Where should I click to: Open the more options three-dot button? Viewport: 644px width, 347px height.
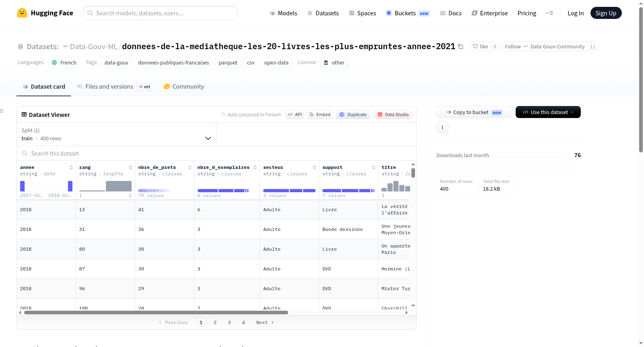click(442, 127)
